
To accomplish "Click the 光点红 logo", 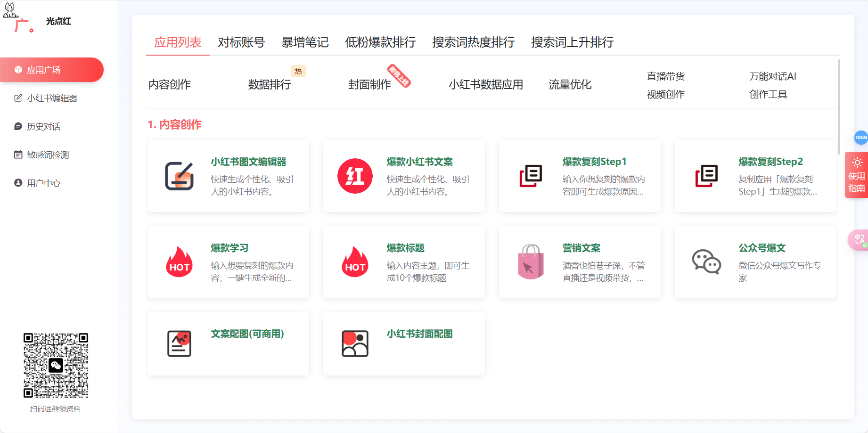I will (42, 21).
